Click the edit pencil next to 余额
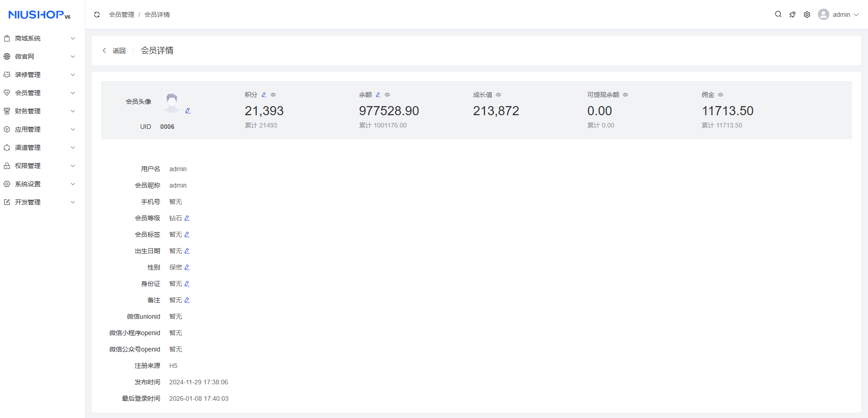Screen dimensions: 868x418 coord(378,95)
